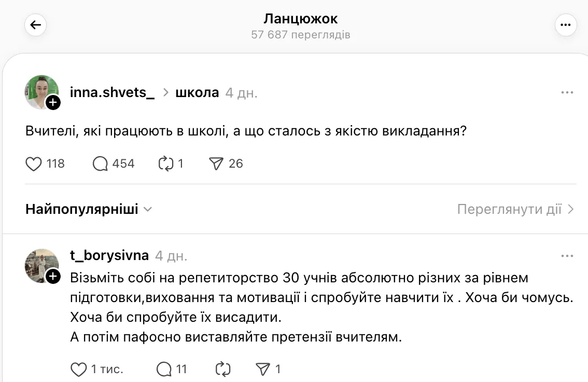Open options menu on t_borysivna's reply
Screen dimensions: 588x382
point(568,255)
